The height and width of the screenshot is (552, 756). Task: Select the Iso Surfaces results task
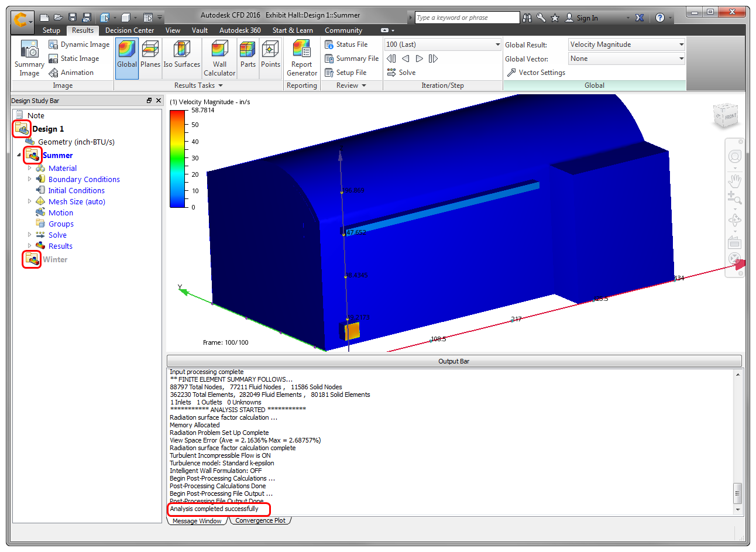tap(182, 58)
